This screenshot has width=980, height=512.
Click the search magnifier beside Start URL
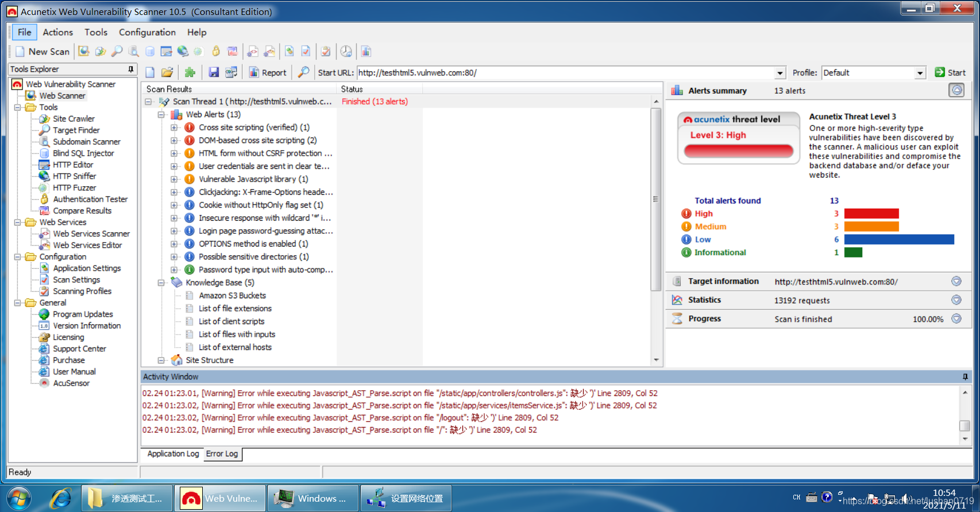(x=304, y=72)
